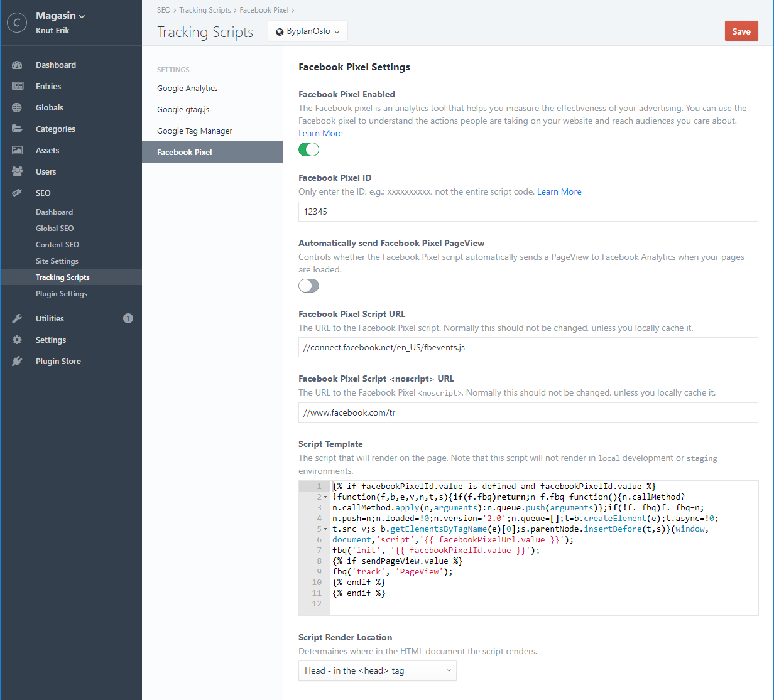
Task: Click Learn More under Facebook Pixel Enabled
Action: [x=320, y=133]
